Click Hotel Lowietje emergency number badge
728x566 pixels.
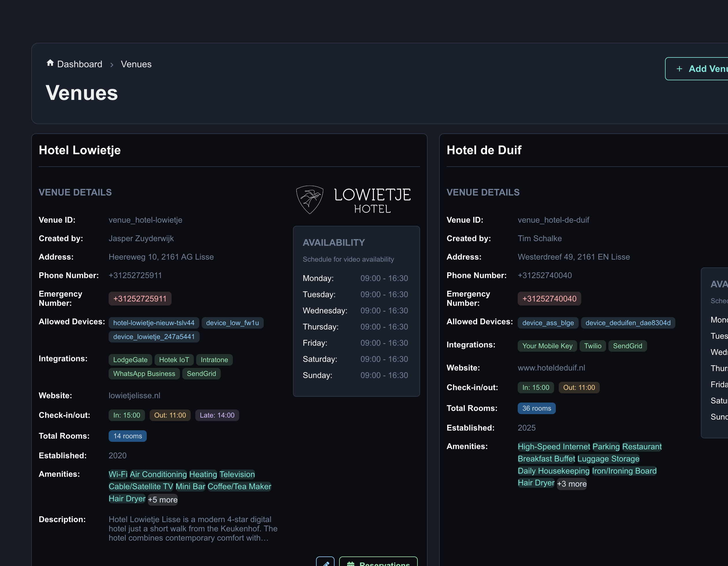click(x=140, y=299)
